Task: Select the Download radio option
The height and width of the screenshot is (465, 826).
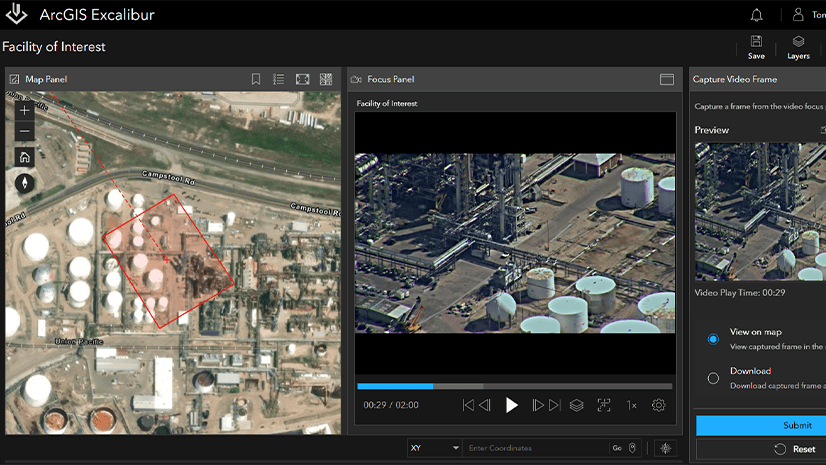Action: coord(713,378)
